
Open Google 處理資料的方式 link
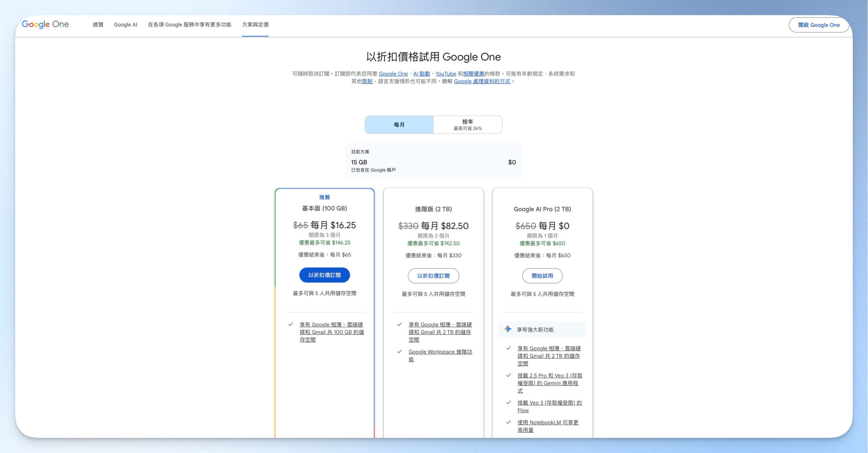482,81
